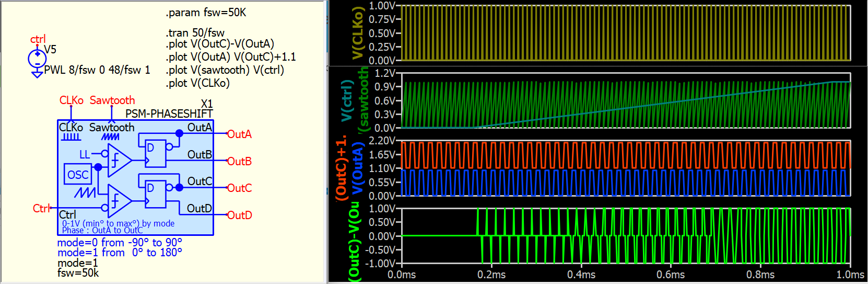Select the PWL 8/fsw source value text
The image size is (868, 284).
pyautogui.click(x=97, y=70)
